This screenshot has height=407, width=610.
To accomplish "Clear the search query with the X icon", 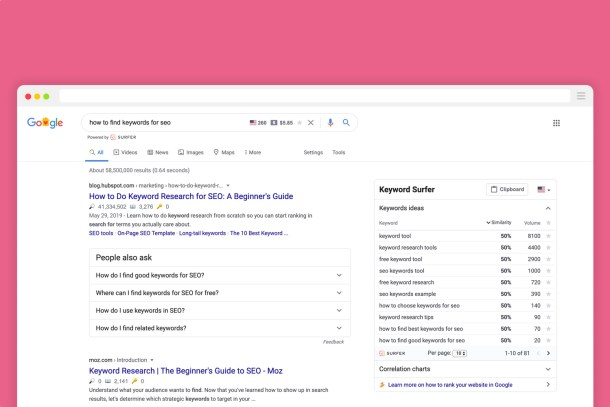I will (310, 123).
